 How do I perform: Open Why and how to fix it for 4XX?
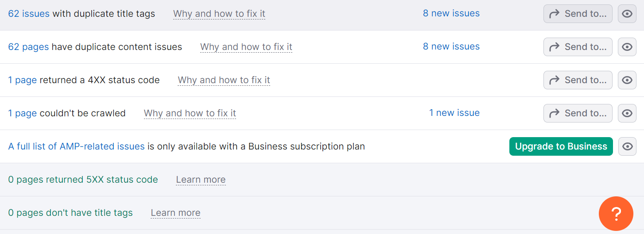224,80
